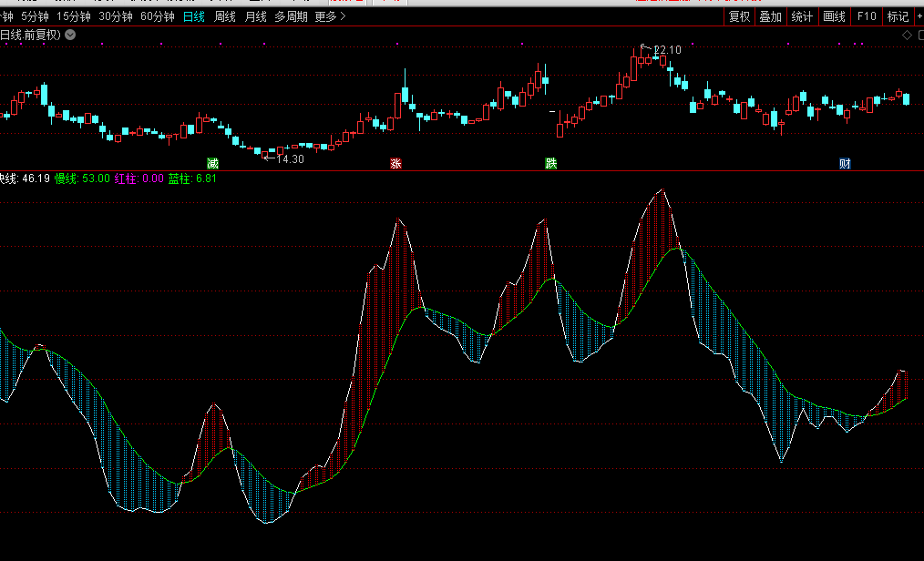Click the blue 财 financial marker icon
Screen dimensions: 924x561
coord(845,164)
